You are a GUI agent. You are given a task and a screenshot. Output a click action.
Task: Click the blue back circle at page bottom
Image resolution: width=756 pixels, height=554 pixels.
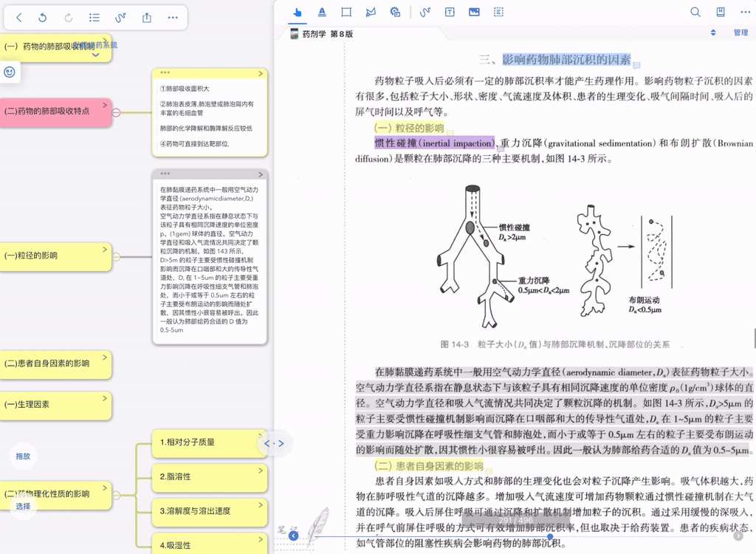tap(293, 536)
